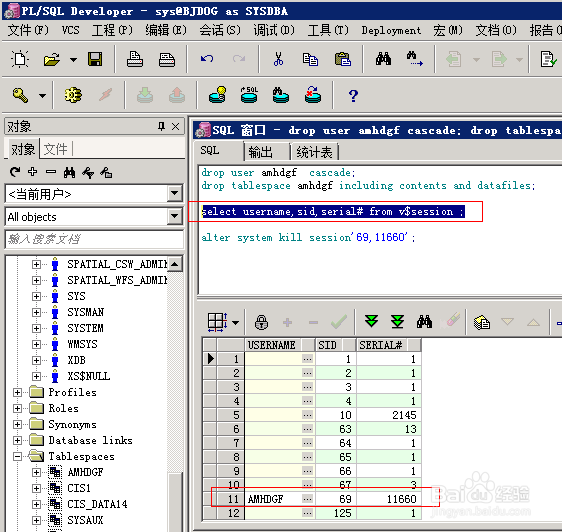Viewport: 562px width, 532px height.
Task: Open the Log on dropdown arrow
Action: pos(42,96)
